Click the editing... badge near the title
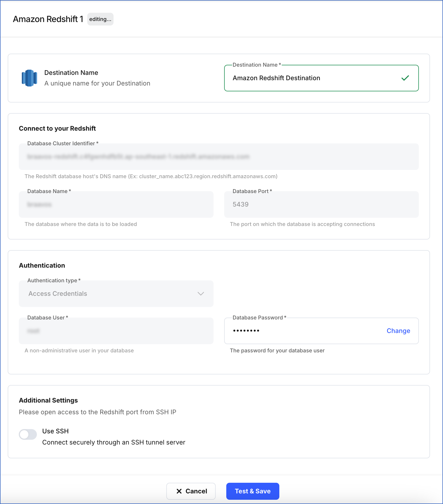Image resolution: width=443 pixels, height=504 pixels. 100,19
